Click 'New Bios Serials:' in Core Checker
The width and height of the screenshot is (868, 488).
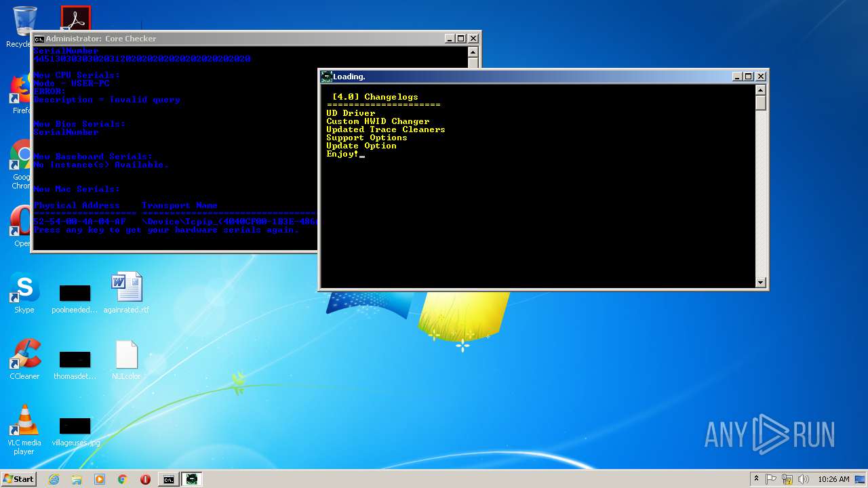[79, 124]
